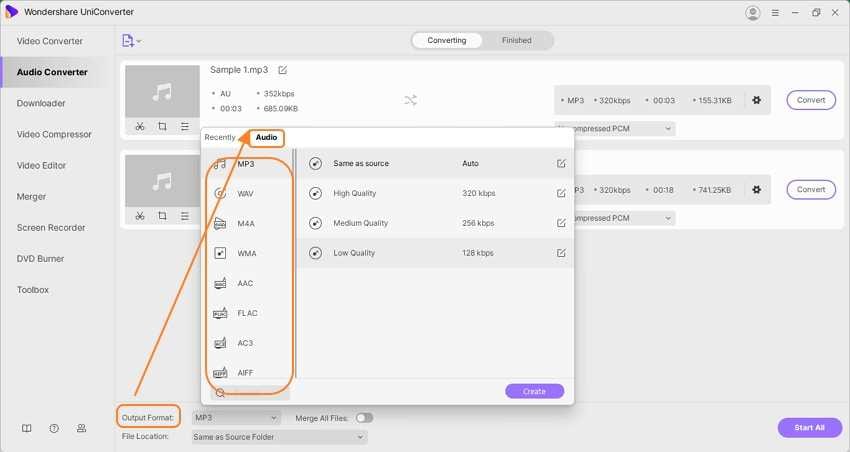
Task: Toggle Merge All Files switch
Action: tap(364, 417)
